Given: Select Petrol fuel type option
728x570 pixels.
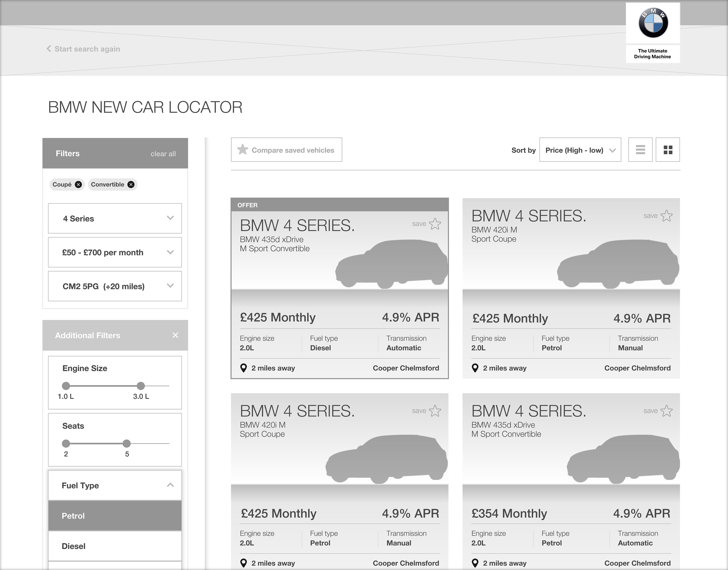Looking at the screenshot, I should tap(115, 516).
